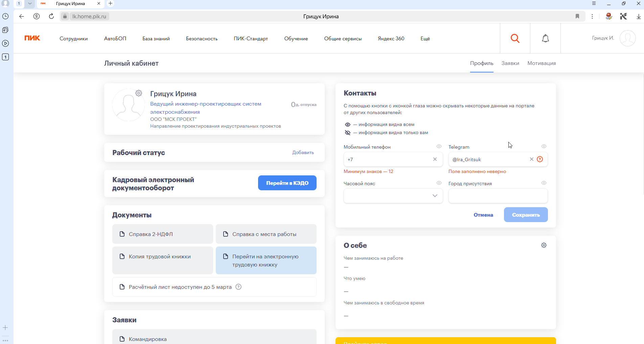Switch to the Мотивация tab
This screenshot has width=644, height=344.
pyautogui.click(x=542, y=63)
